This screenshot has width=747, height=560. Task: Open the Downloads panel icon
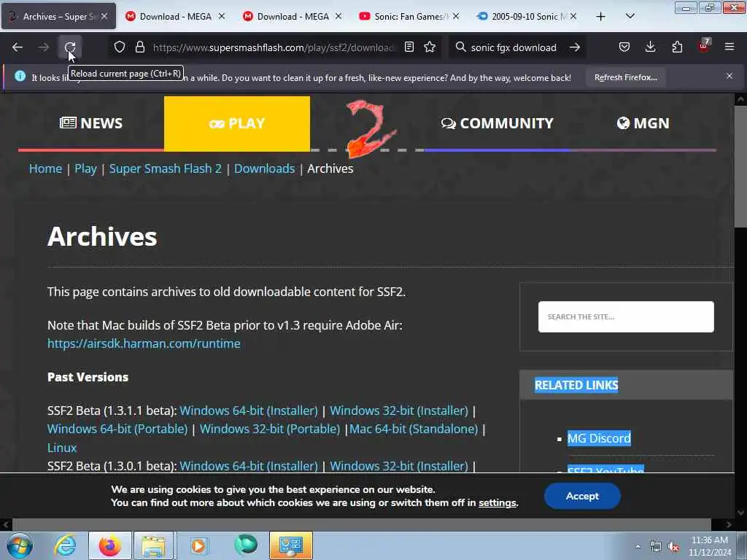(x=650, y=47)
